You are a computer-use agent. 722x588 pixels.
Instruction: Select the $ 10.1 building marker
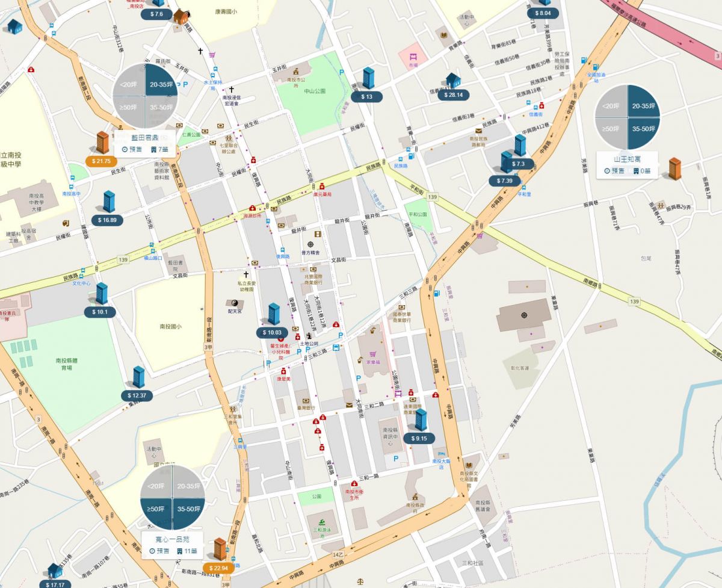pos(101,294)
